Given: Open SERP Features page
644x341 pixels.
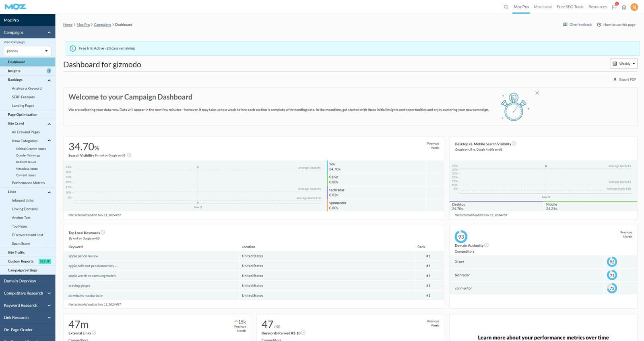Looking at the screenshot, I should 23,97.
